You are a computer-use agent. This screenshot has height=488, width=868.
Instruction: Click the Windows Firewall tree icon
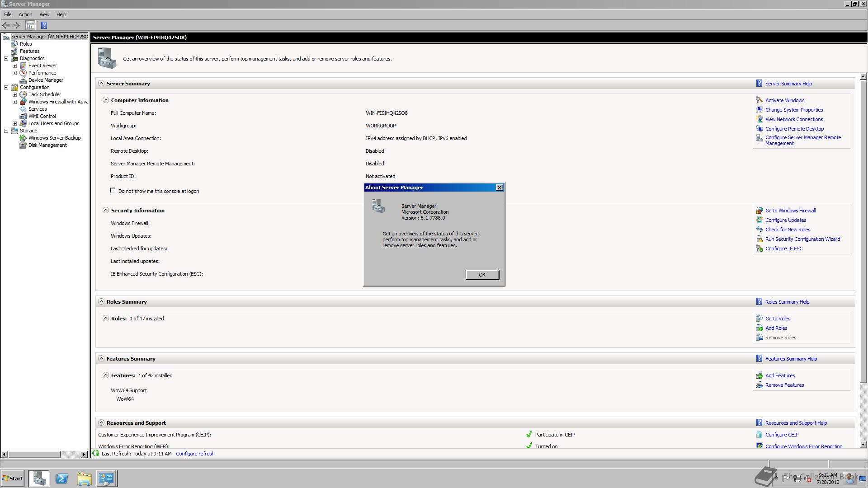point(23,102)
